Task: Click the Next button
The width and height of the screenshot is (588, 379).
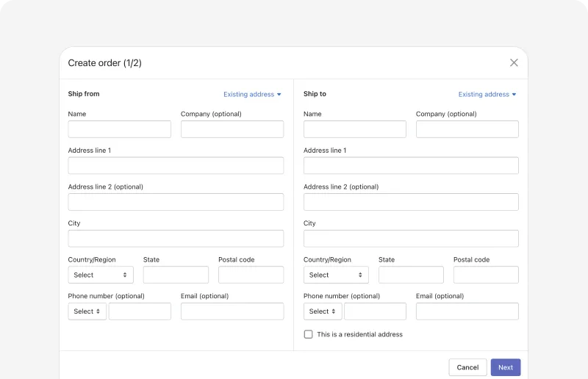Action: (x=506, y=367)
